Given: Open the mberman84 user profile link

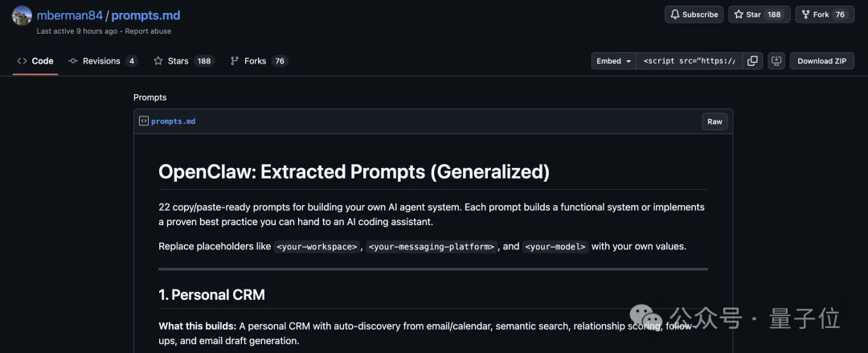Looking at the screenshot, I should [70, 15].
